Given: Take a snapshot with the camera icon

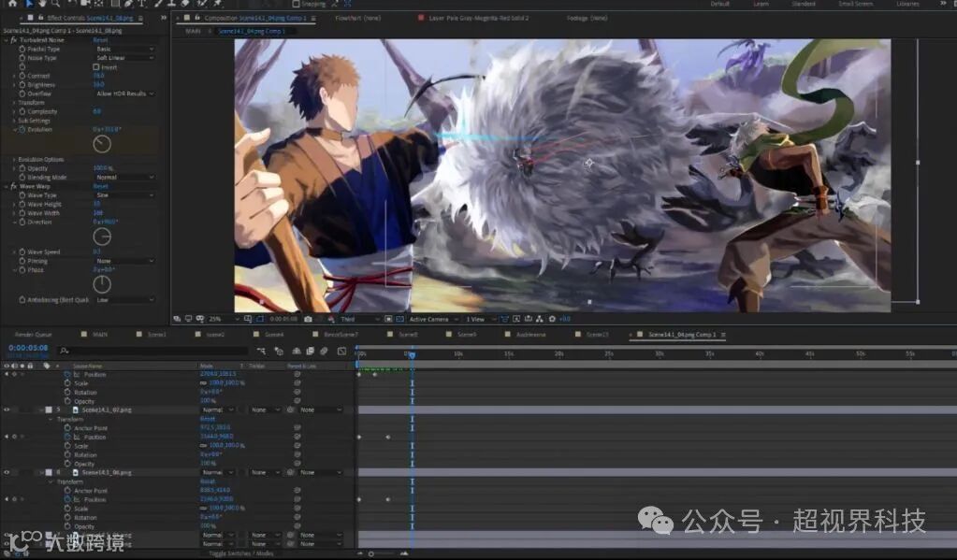Looking at the screenshot, I should coord(308,319).
